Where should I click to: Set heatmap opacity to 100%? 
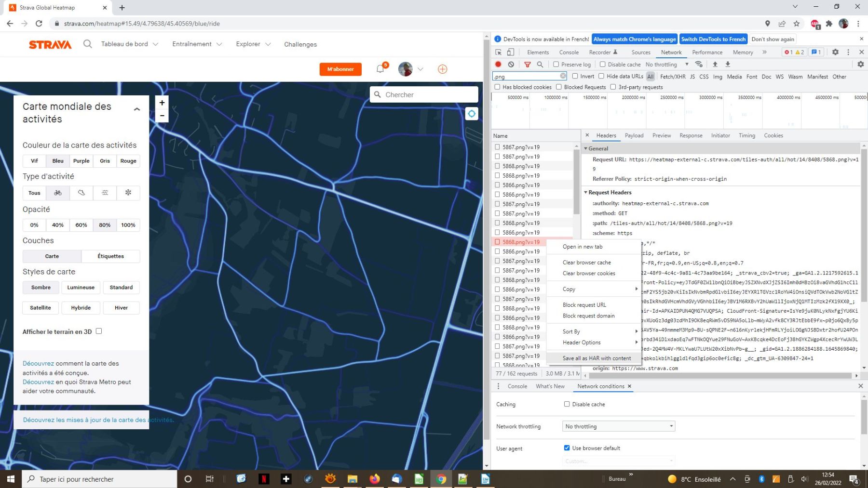point(128,225)
